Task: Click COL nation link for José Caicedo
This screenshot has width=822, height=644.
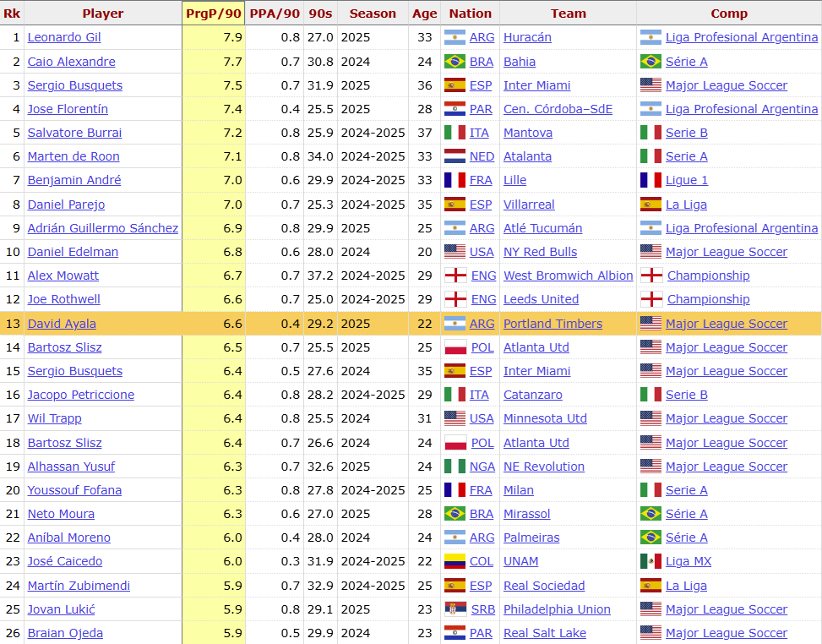Action: [x=482, y=561]
